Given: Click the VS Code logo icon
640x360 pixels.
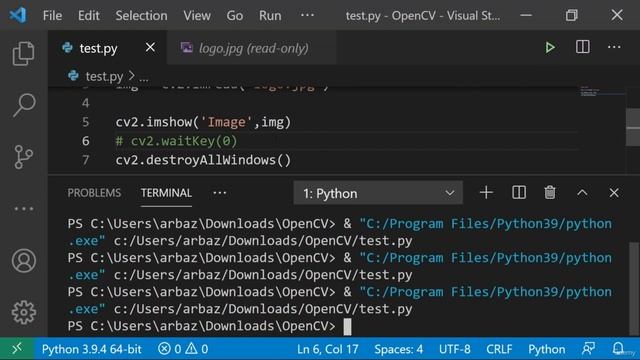Looking at the screenshot, I should pos(18,15).
